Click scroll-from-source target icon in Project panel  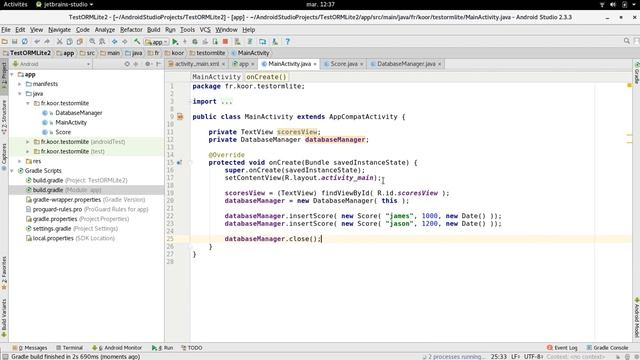point(127,64)
